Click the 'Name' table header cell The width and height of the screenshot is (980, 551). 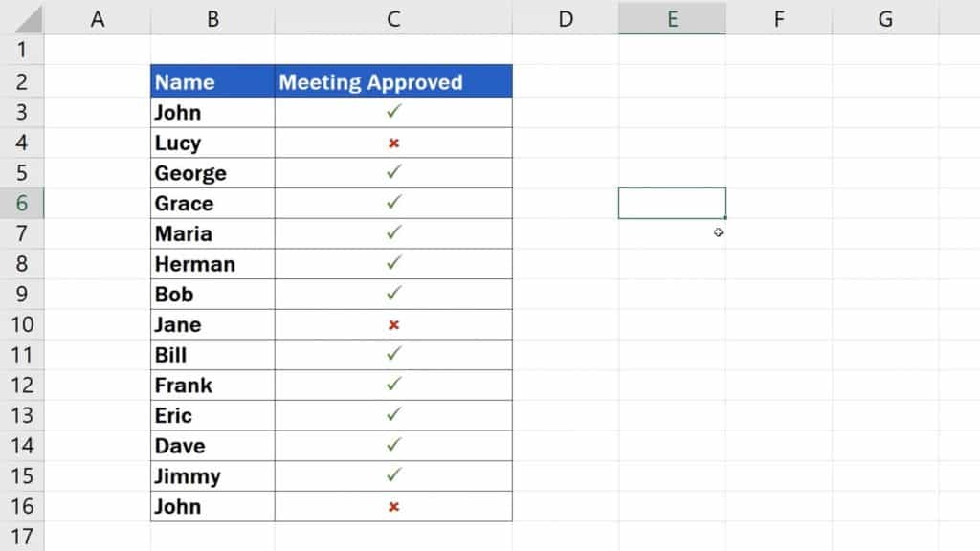click(x=212, y=82)
